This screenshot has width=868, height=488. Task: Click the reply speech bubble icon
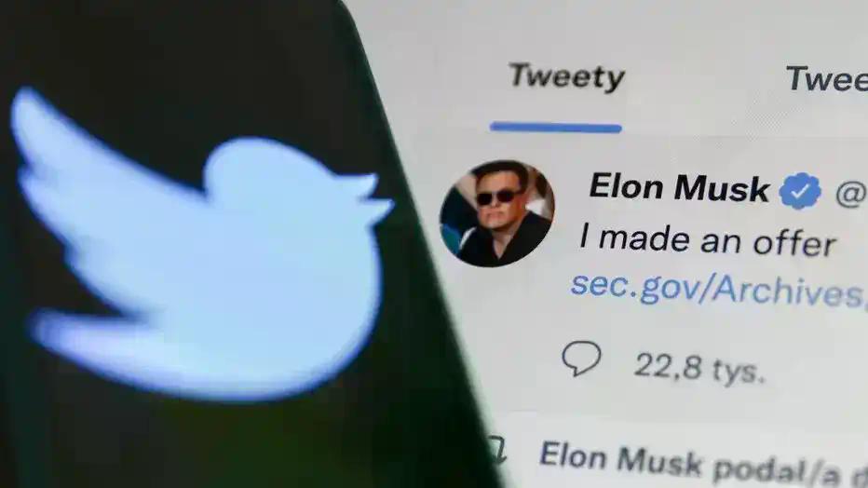click(x=581, y=358)
